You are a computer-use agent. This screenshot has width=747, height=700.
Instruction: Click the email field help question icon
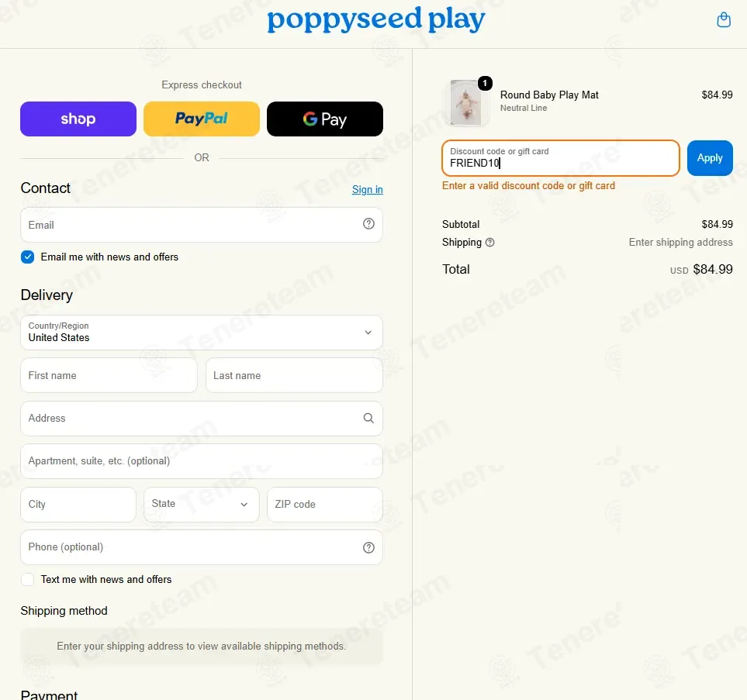point(368,224)
